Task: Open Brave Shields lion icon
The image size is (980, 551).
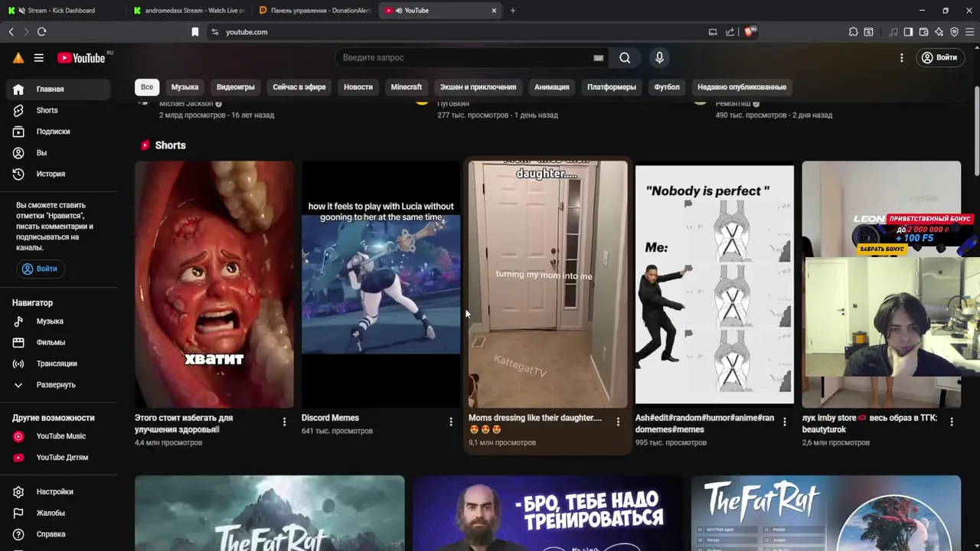Action: [x=750, y=31]
